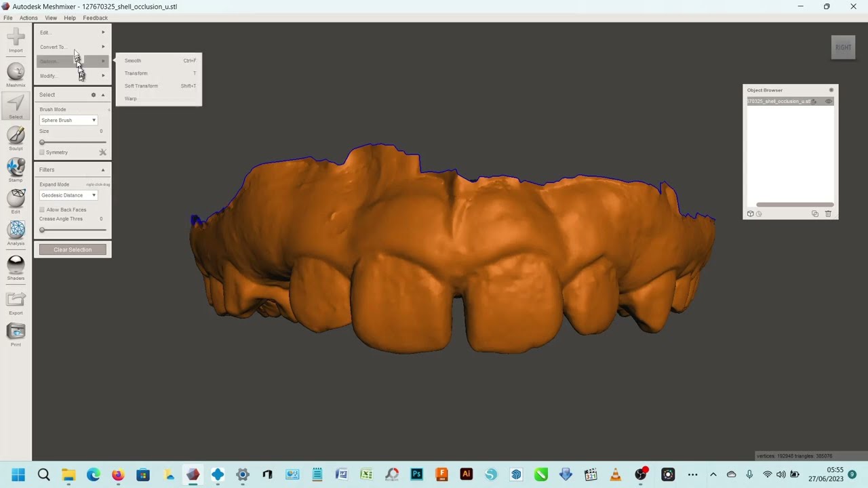The height and width of the screenshot is (488, 868).
Task: Click Object Browser horizontal scrollbar
Action: [x=795, y=205]
